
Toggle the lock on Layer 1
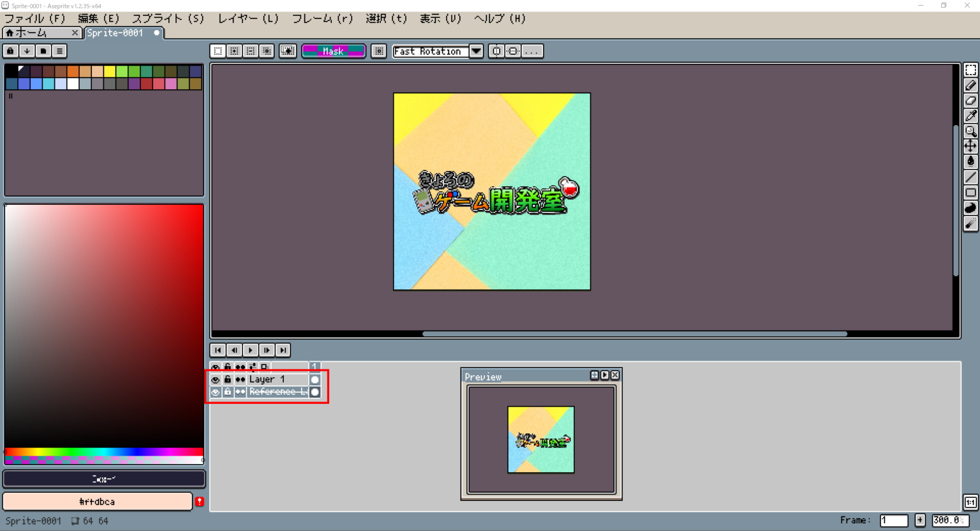(228, 380)
